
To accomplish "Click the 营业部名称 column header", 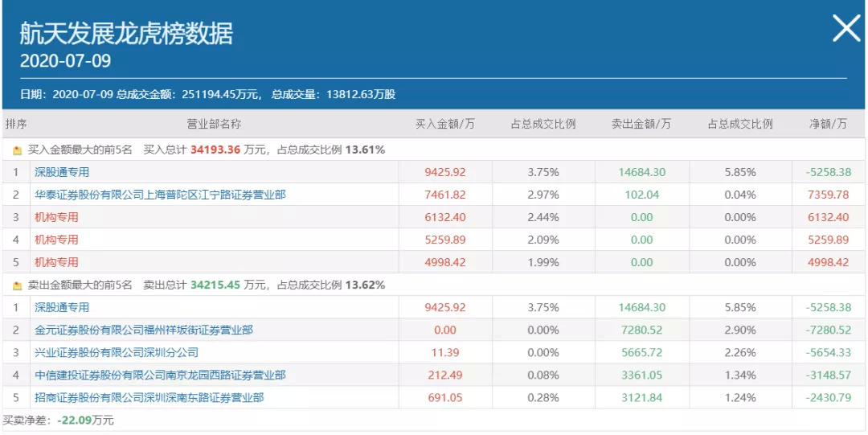I will pyautogui.click(x=214, y=124).
